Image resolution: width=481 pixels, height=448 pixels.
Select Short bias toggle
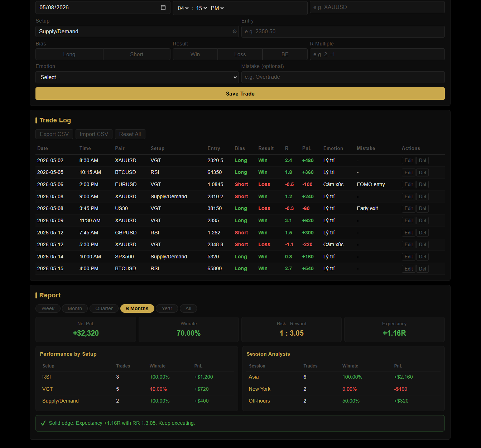pyautogui.click(x=137, y=54)
